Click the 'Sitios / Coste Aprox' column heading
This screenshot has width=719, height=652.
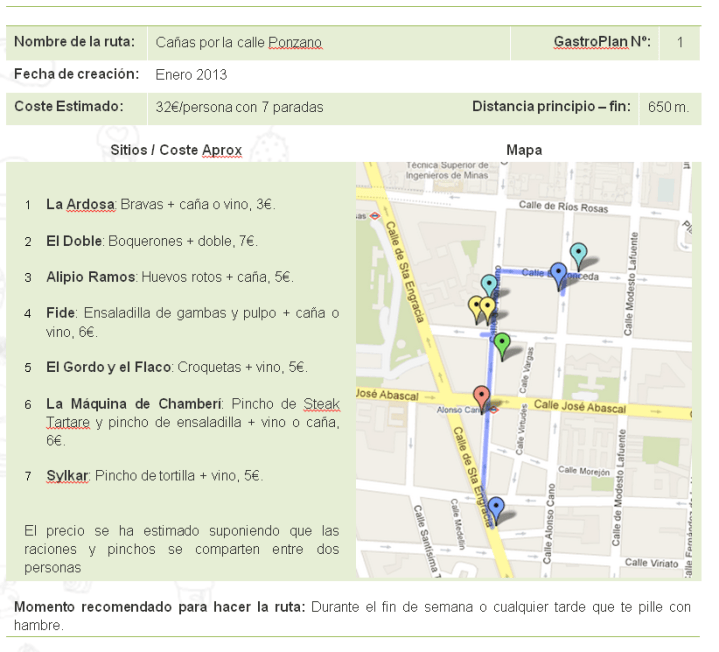tap(176, 150)
